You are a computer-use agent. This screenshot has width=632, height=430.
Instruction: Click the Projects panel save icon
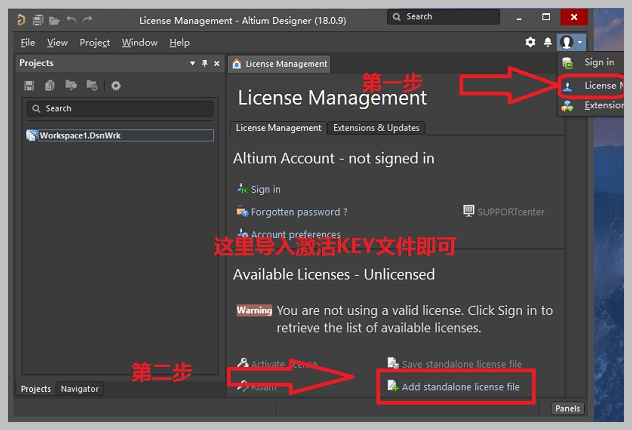[29, 85]
